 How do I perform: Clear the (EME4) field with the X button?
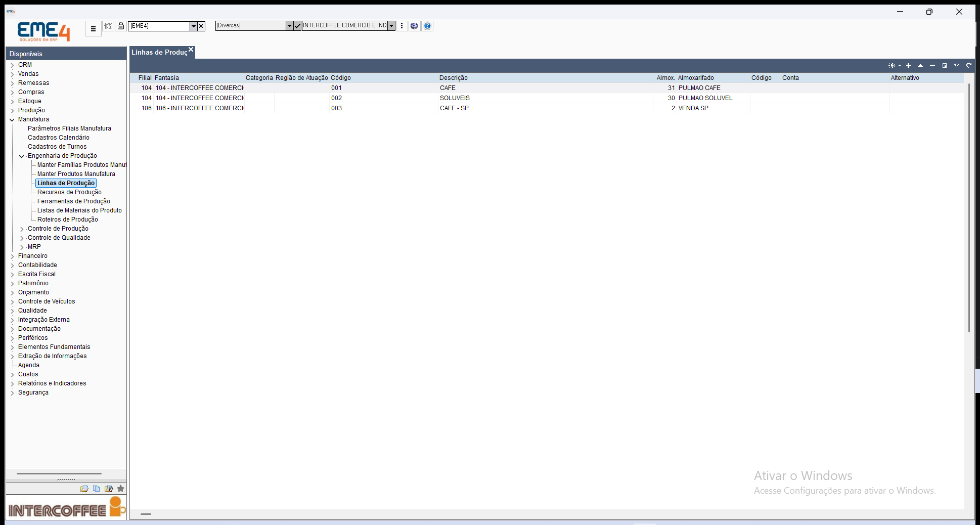(x=201, y=26)
